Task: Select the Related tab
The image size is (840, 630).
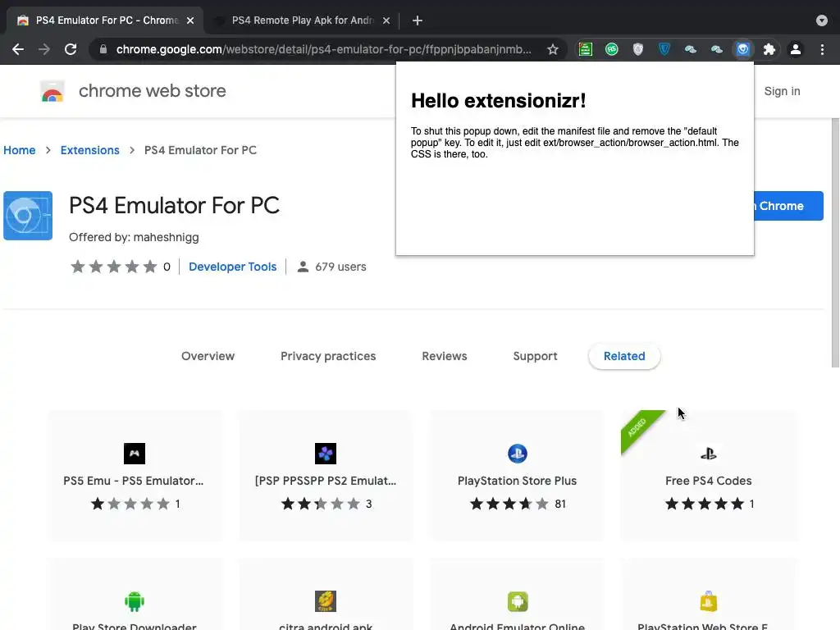Action: click(624, 356)
